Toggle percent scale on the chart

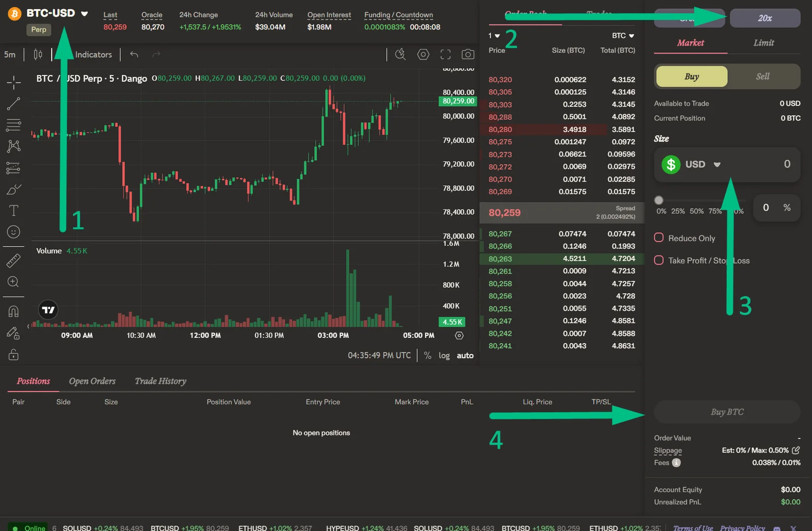tap(427, 355)
